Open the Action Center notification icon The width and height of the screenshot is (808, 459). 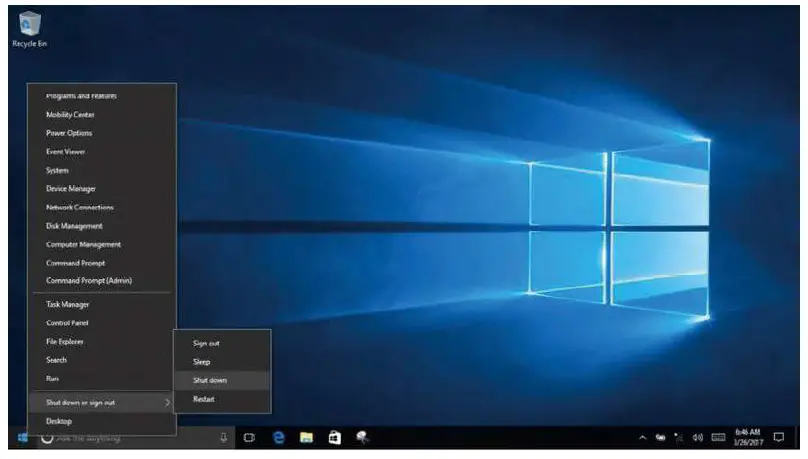[779, 438]
